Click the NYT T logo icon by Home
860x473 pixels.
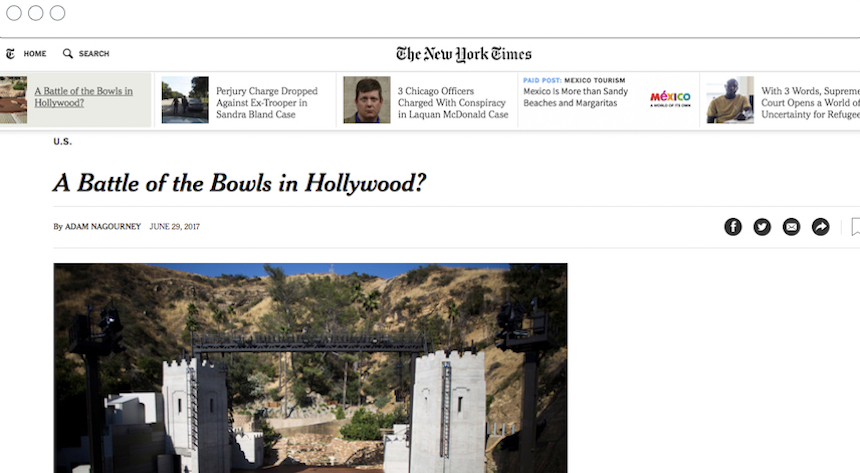(10, 53)
